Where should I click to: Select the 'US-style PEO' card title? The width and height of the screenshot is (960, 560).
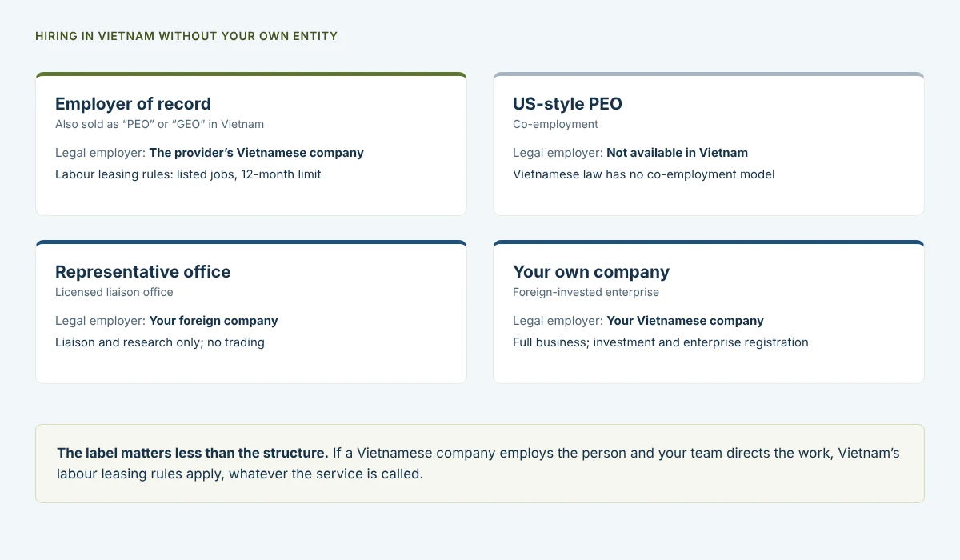(x=567, y=104)
